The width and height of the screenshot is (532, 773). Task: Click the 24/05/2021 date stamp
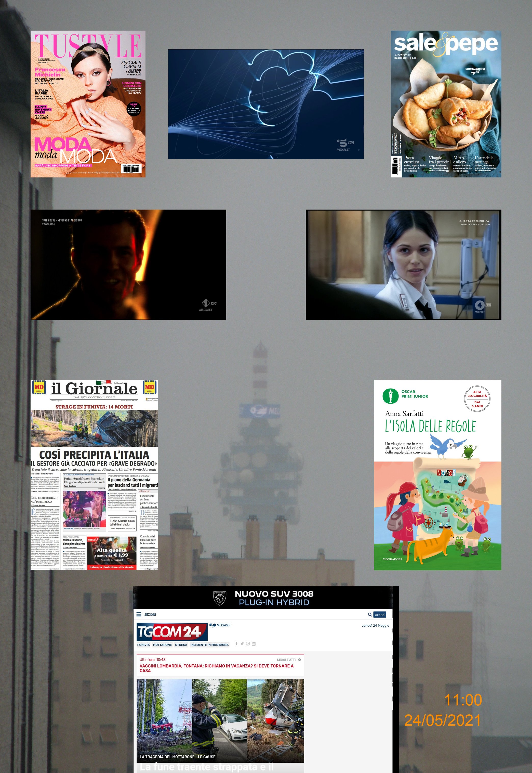coord(443,721)
